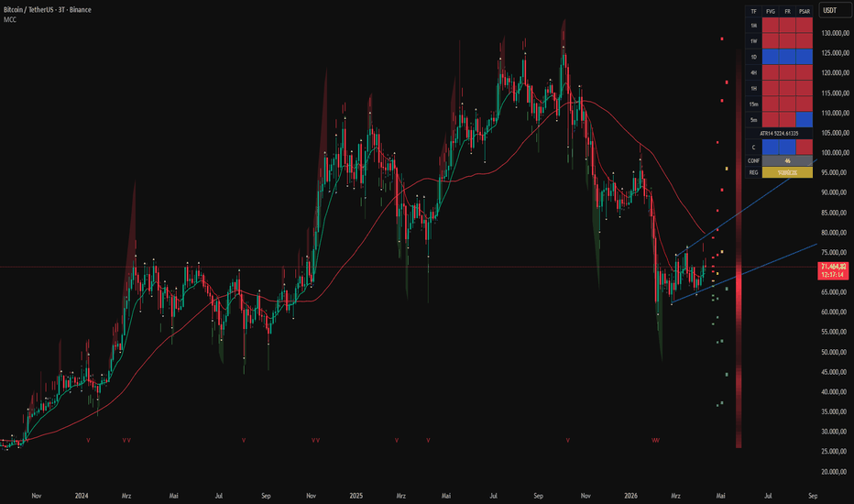Click the 40.000,00 price axis label
This screenshot has height=504, width=854.
point(834,392)
